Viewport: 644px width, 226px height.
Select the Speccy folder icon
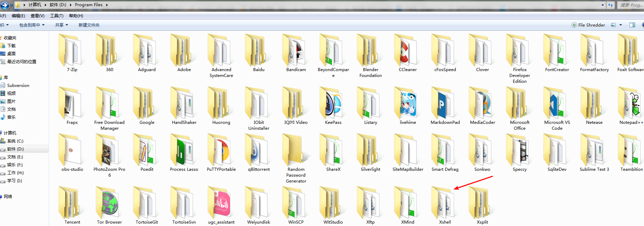coord(520,150)
